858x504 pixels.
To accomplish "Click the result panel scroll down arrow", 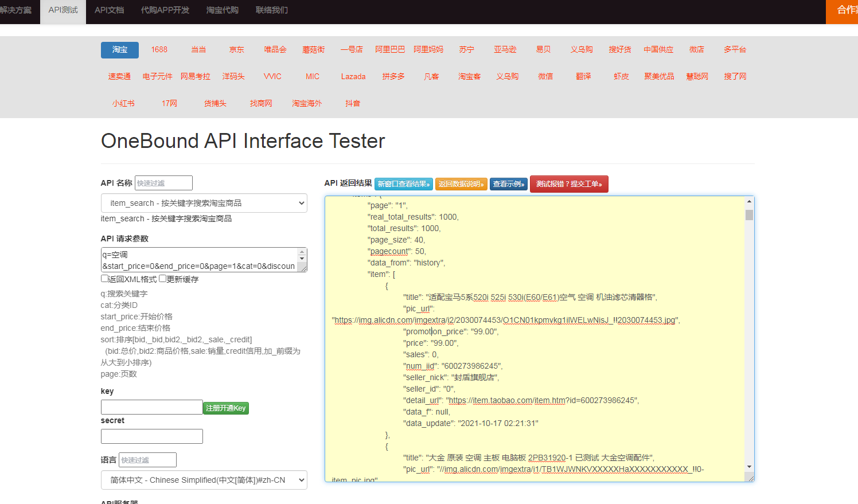I will click(x=749, y=467).
